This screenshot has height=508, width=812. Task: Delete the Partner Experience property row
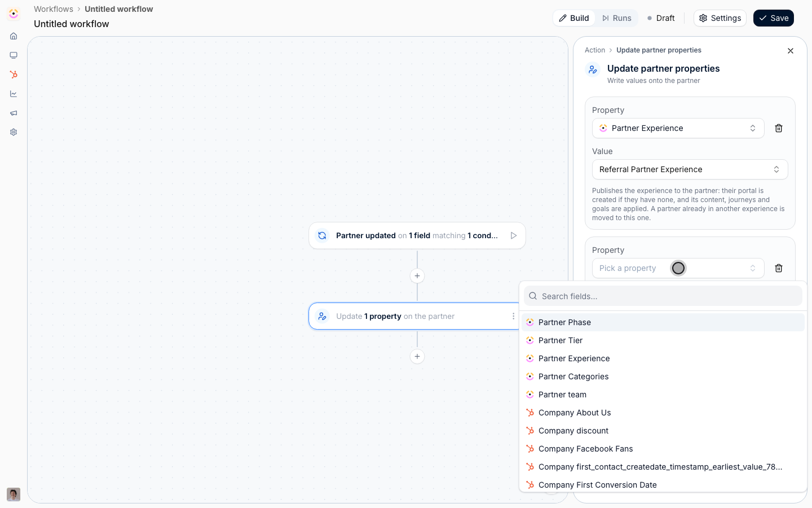[779, 128]
